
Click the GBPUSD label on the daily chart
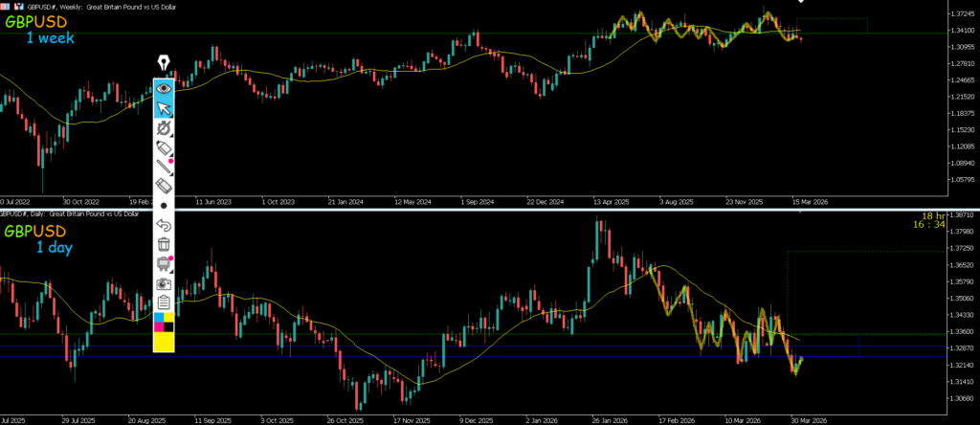tap(34, 232)
